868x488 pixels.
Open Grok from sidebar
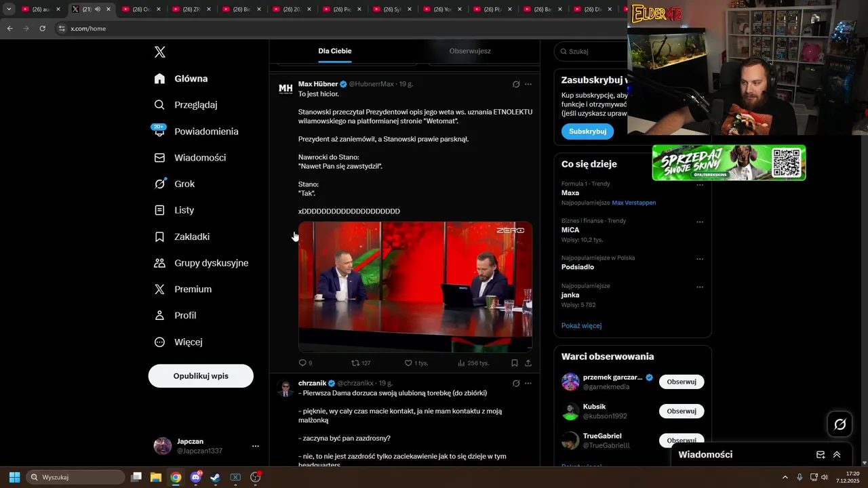pos(174,184)
